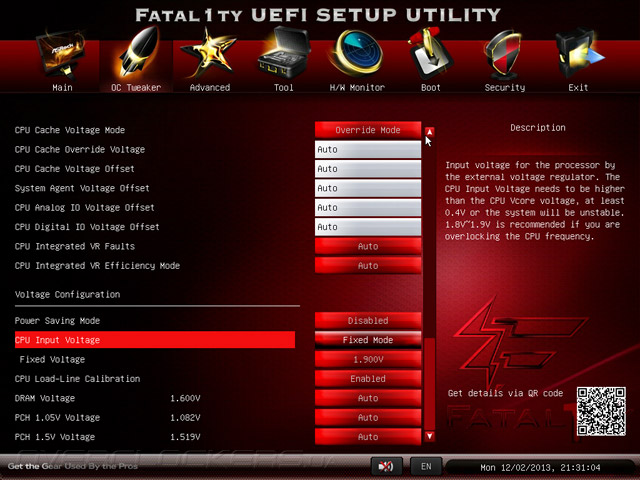Click the vertical scrollbar thumb

(x=429, y=384)
